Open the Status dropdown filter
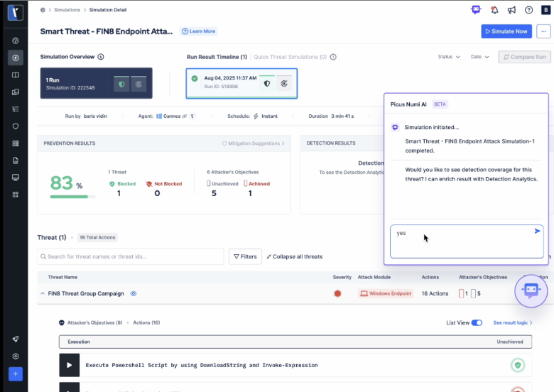Viewport: 554px width, 392px height. pos(449,57)
